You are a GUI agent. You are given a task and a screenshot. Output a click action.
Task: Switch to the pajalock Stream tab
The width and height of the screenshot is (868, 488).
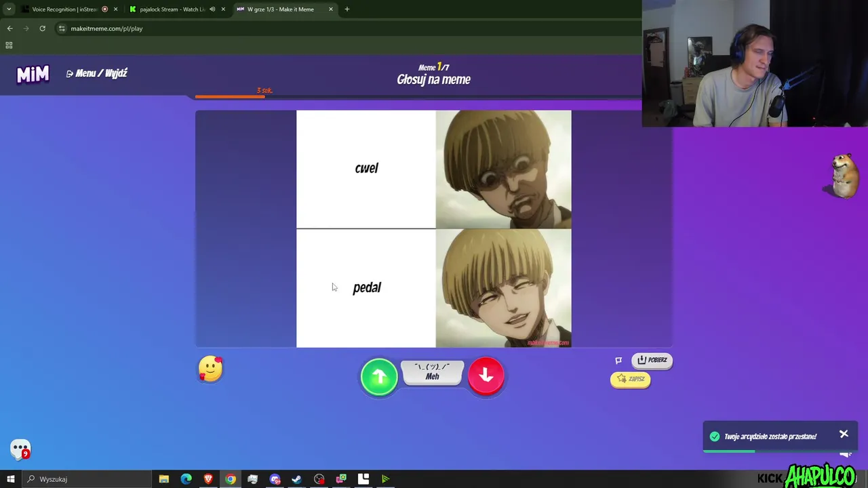pos(172,9)
